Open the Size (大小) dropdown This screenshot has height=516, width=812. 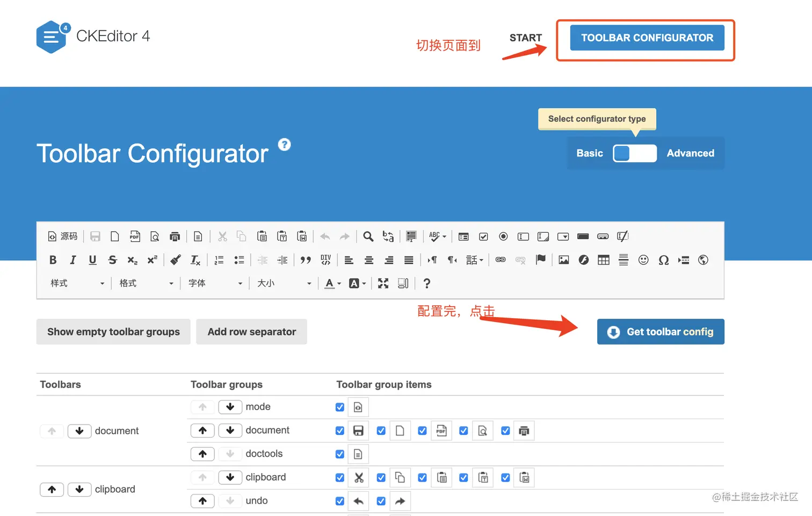pyautogui.click(x=284, y=283)
